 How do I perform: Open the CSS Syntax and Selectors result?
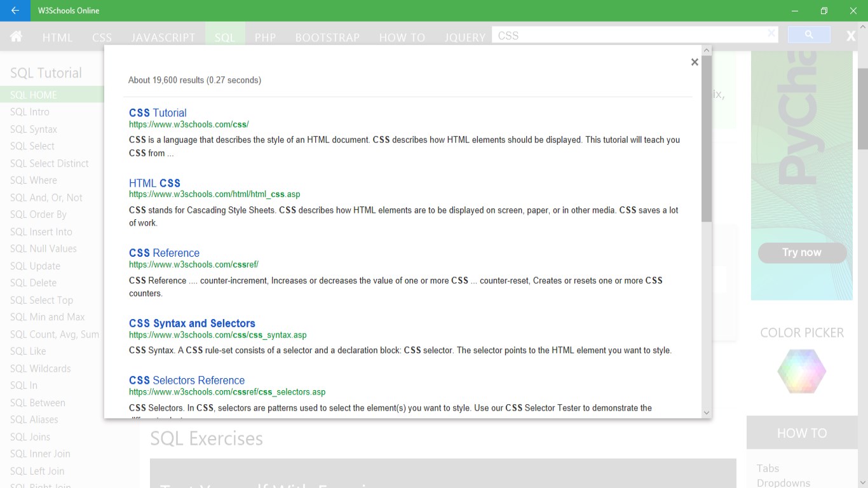coord(192,323)
